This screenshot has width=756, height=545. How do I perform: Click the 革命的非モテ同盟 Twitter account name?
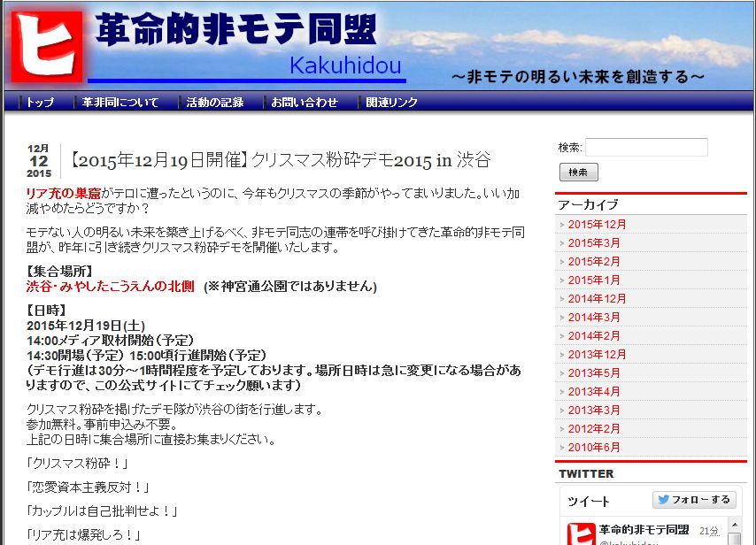pos(644,530)
